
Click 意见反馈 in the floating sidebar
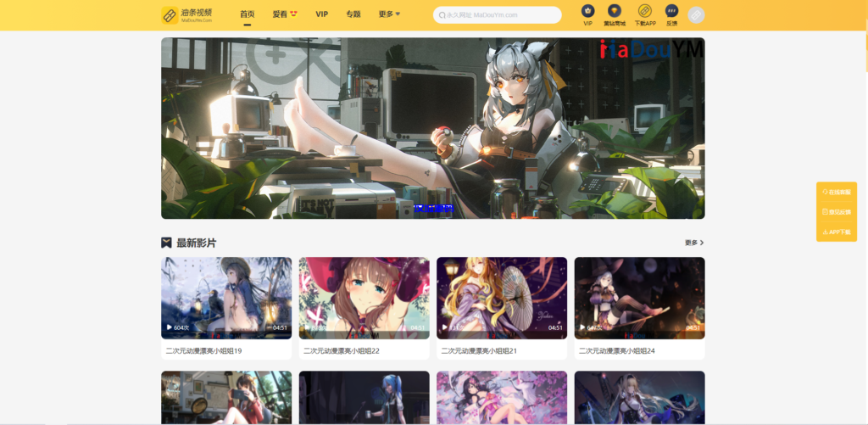(x=837, y=212)
